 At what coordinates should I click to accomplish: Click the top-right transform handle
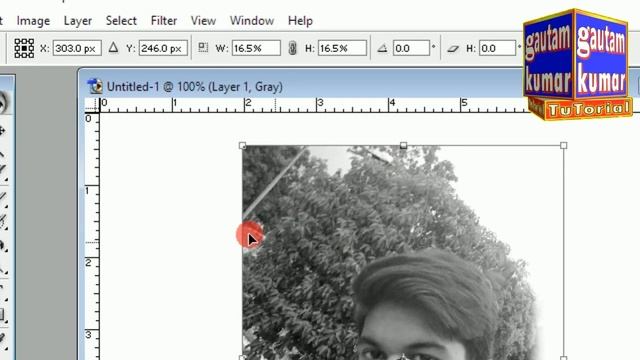click(x=564, y=145)
